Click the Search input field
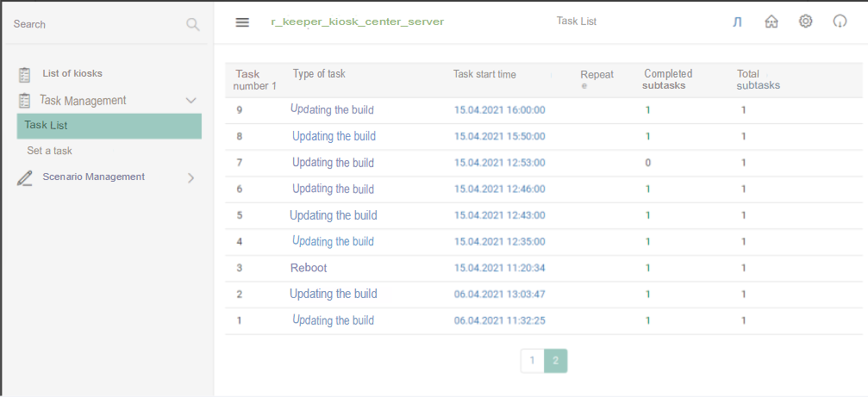 (95, 24)
